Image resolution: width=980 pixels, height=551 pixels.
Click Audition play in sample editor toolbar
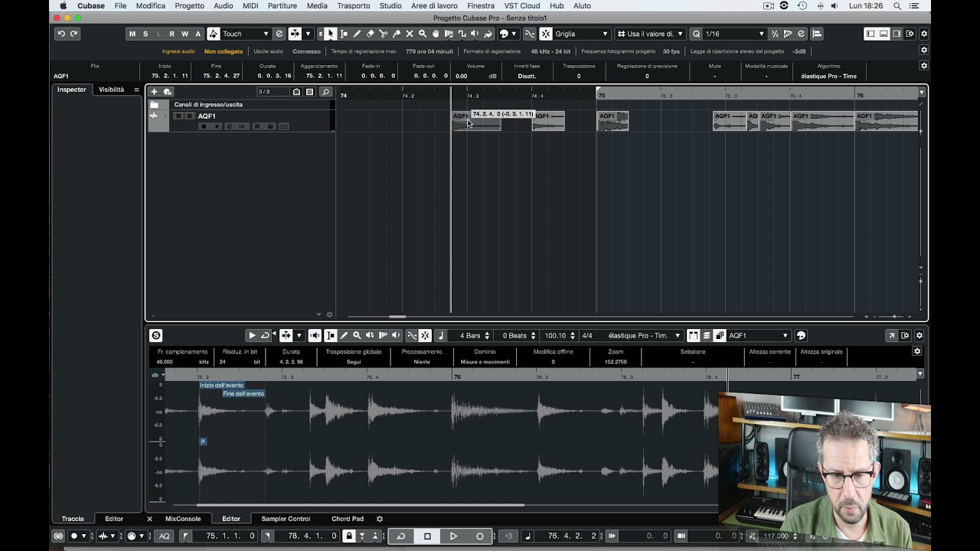tap(252, 335)
